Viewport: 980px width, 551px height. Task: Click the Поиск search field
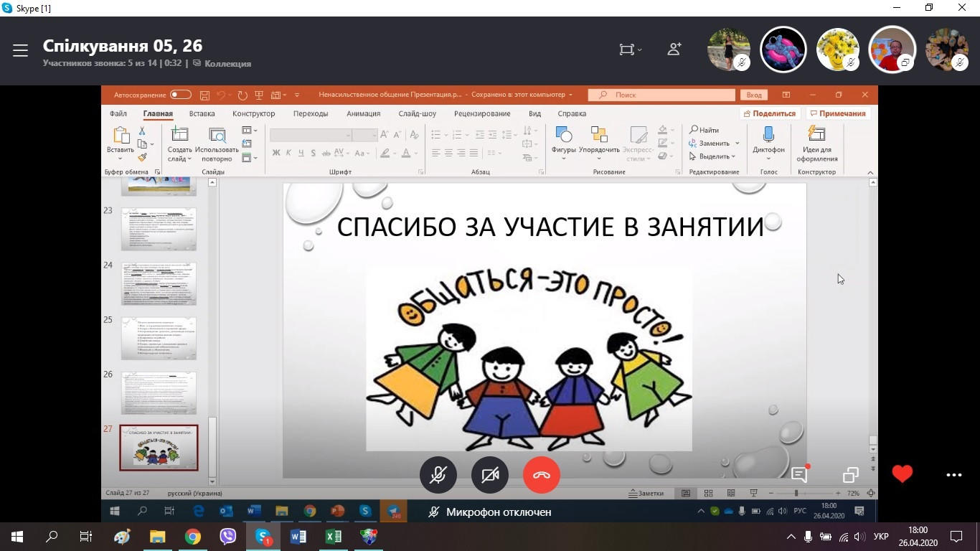click(661, 95)
